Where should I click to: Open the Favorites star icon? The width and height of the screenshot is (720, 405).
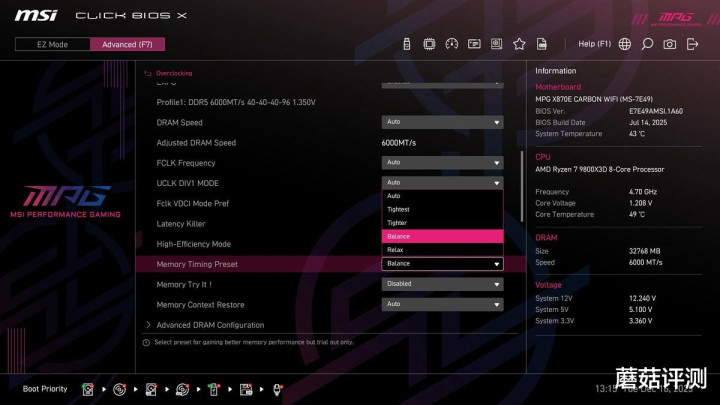(x=519, y=44)
